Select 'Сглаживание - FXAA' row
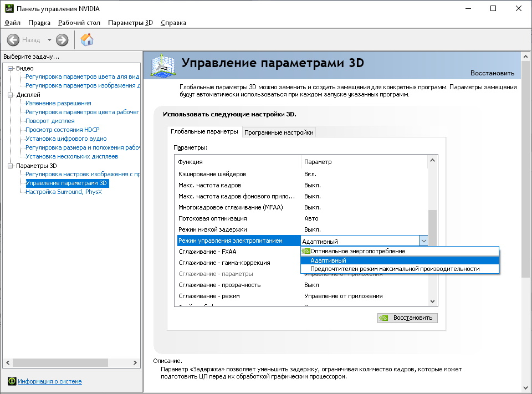The image size is (532, 394). click(x=239, y=252)
